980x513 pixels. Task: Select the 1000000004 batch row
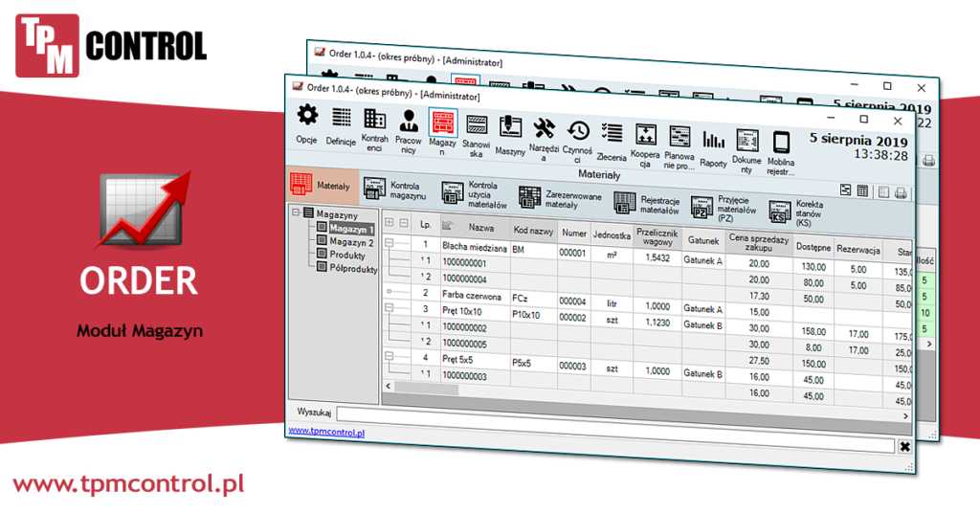(464, 279)
